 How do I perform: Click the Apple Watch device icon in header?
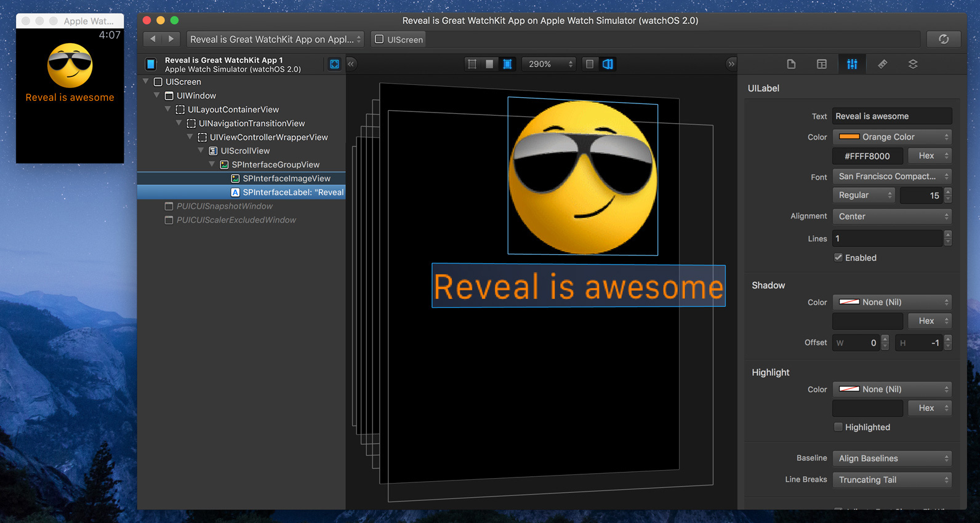pos(151,64)
